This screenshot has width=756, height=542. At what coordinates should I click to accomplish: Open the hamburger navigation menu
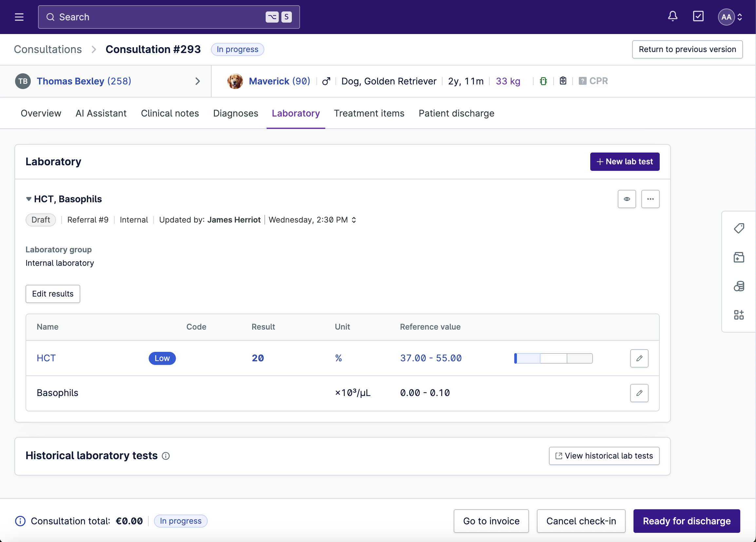(x=19, y=17)
